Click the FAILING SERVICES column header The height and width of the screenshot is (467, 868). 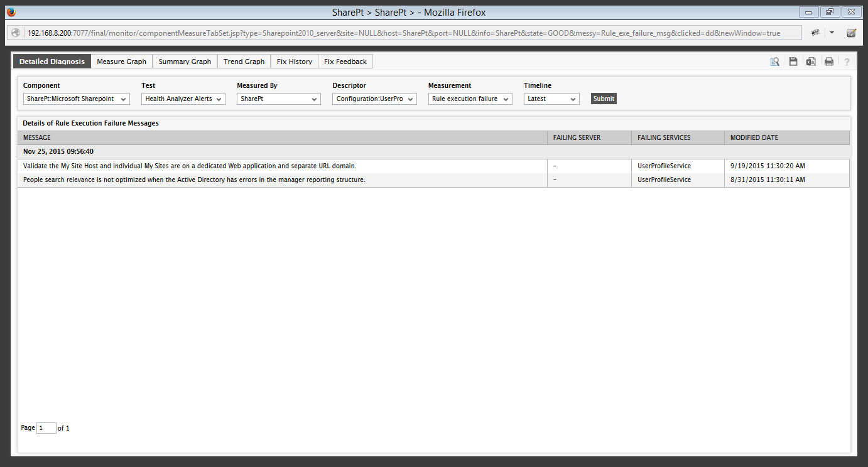(678, 137)
